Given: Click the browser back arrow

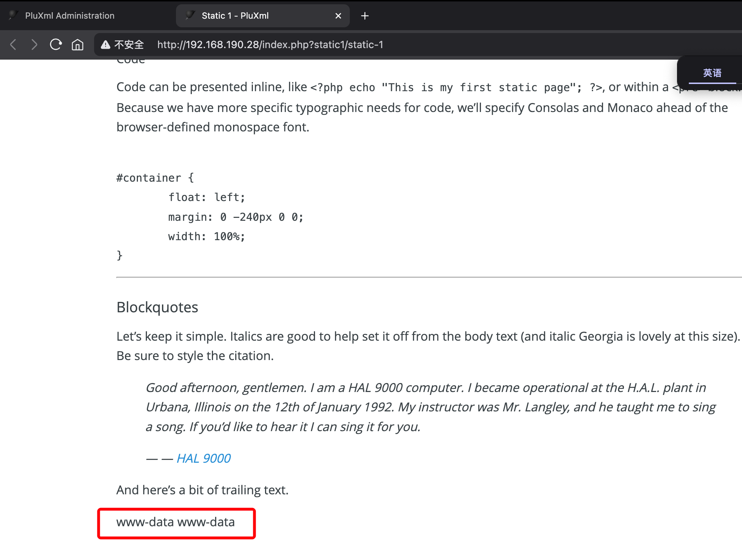Looking at the screenshot, I should pyautogui.click(x=13, y=45).
